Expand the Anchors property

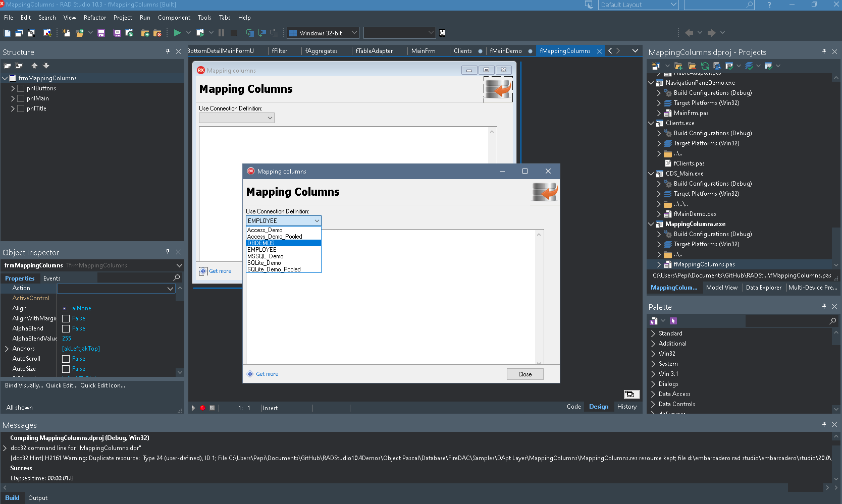click(x=7, y=349)
